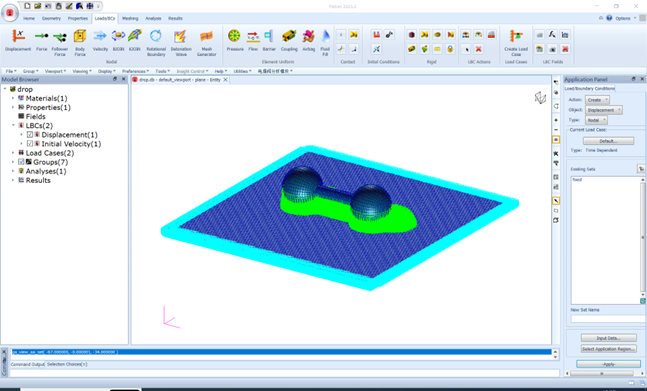Click the red X in LBC Actions
Screen dimensions: 647x391
coord(478,49)
